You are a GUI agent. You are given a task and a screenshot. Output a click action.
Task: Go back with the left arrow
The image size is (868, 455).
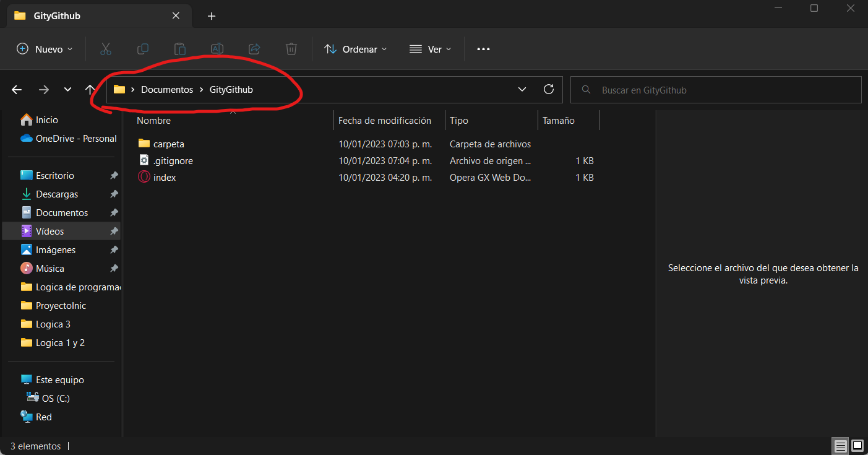click(x=17, y=90)
